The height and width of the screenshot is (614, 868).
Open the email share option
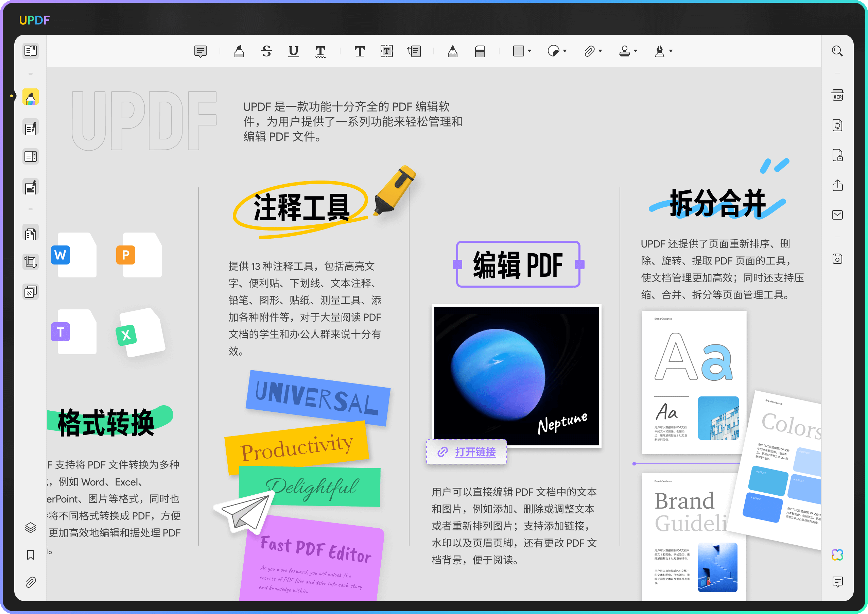tap(837, 215)
